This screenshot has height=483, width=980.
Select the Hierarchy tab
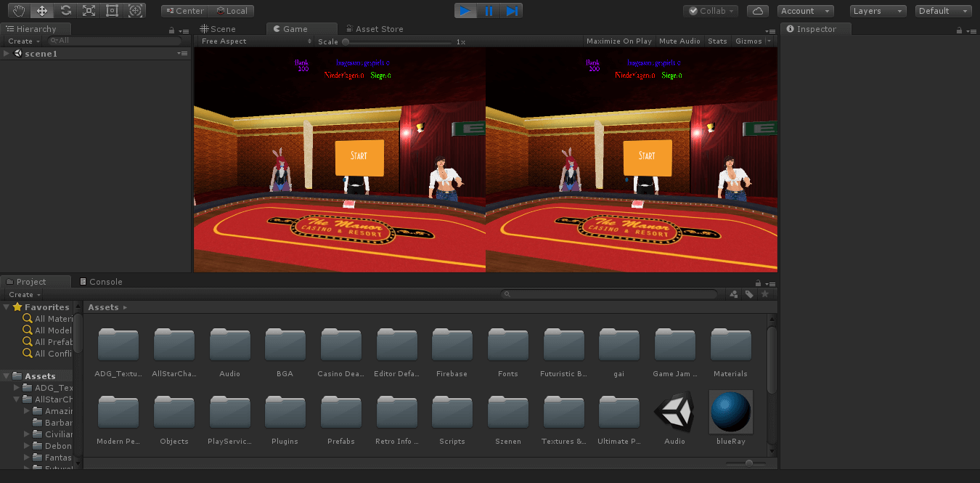click(36, 29)
